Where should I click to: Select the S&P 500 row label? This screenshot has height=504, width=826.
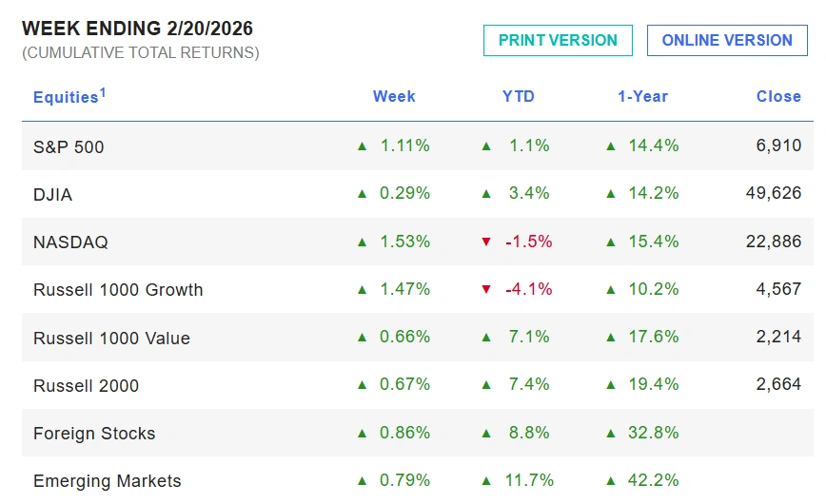pyautogui.click(x=69, y=147)
